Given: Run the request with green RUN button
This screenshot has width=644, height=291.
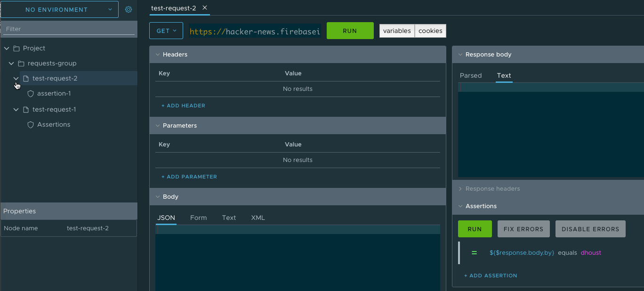Looking at the screenshot, I should tap(350, 31).
